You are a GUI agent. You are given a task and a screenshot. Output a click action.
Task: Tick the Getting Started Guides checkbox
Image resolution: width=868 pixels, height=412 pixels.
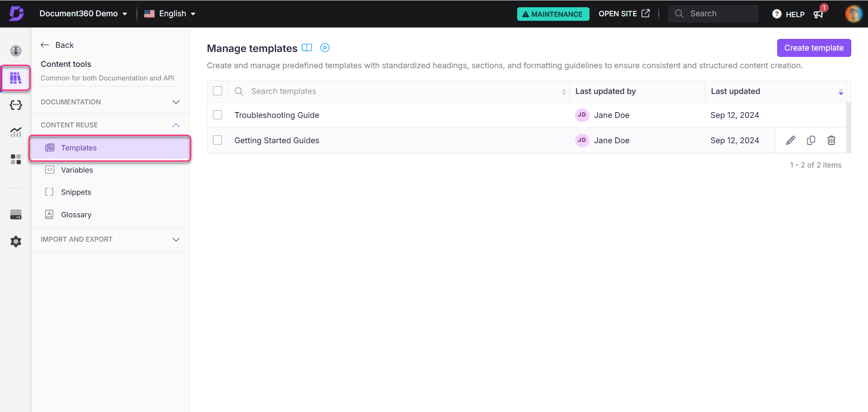click(217, 140)
